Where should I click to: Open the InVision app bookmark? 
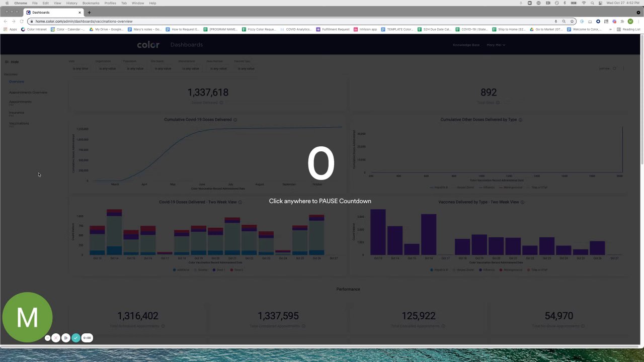click(x=366, y=29)
